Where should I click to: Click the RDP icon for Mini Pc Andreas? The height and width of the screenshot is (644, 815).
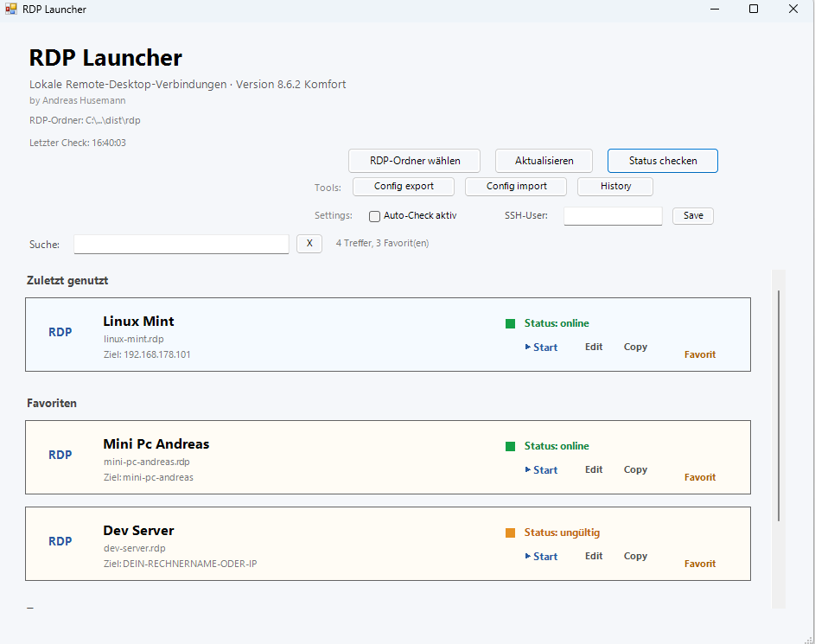[60, 455]
